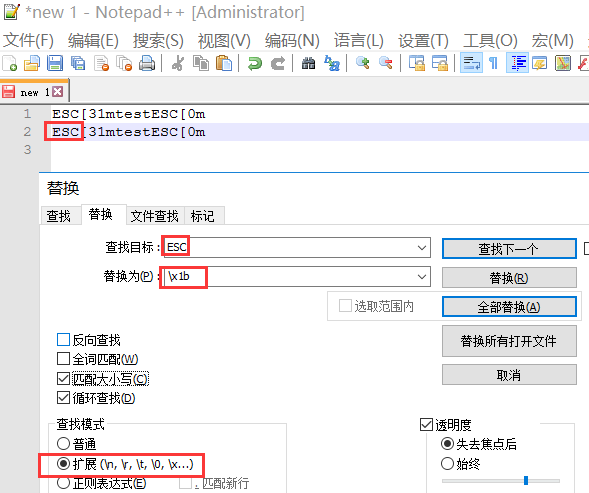Cut selection with scissors icon
The image size is (589, 493).
pos(178,63)
